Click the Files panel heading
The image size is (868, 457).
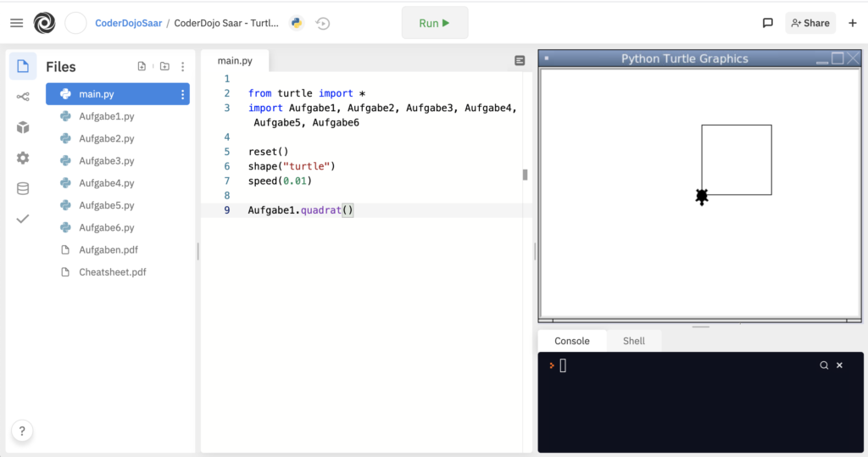point(61,66)
